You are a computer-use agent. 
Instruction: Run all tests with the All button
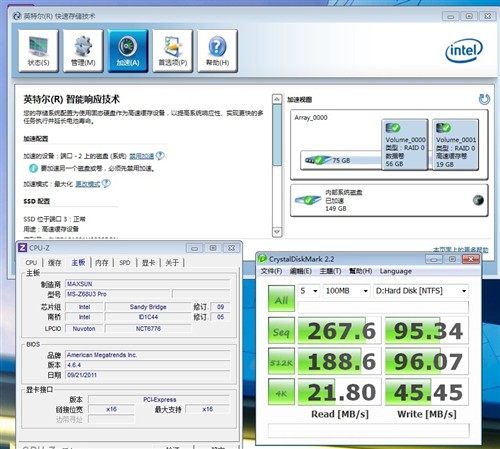(281, 298)
